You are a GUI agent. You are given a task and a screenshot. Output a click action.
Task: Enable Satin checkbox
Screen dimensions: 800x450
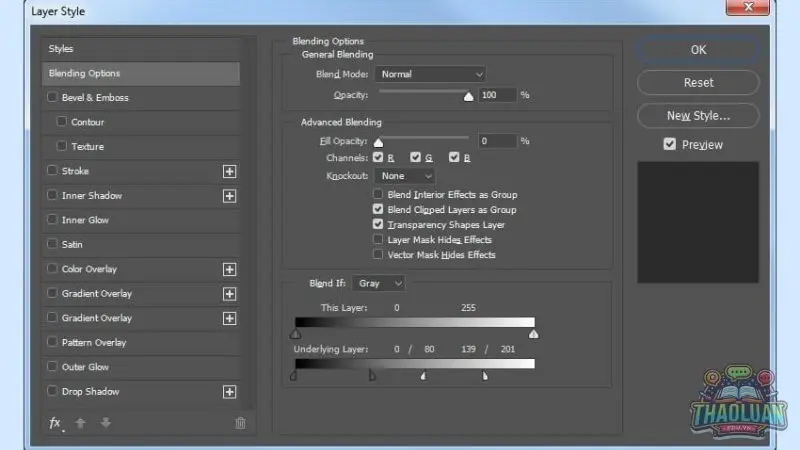(52, 244)
